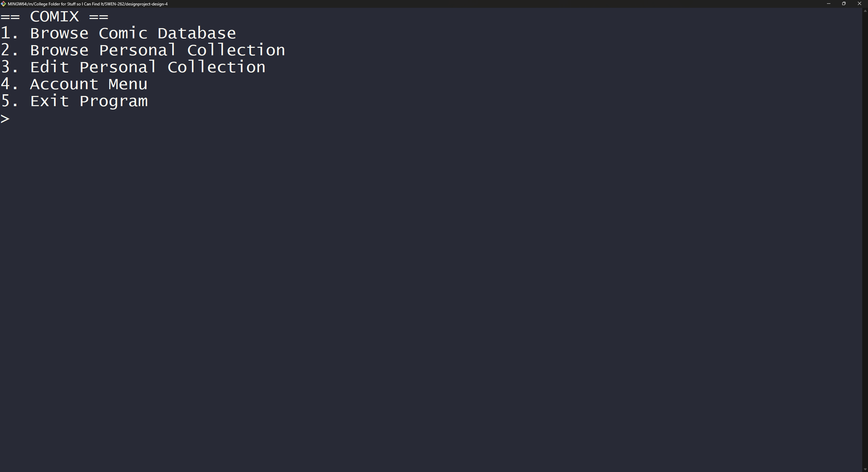Click the word Edit in option 3

point(50,67)
